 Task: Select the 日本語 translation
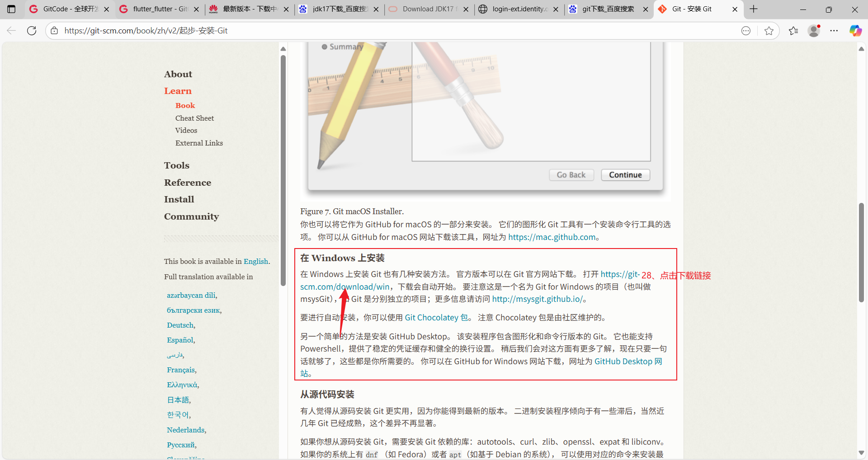click(x=178, y=399)
